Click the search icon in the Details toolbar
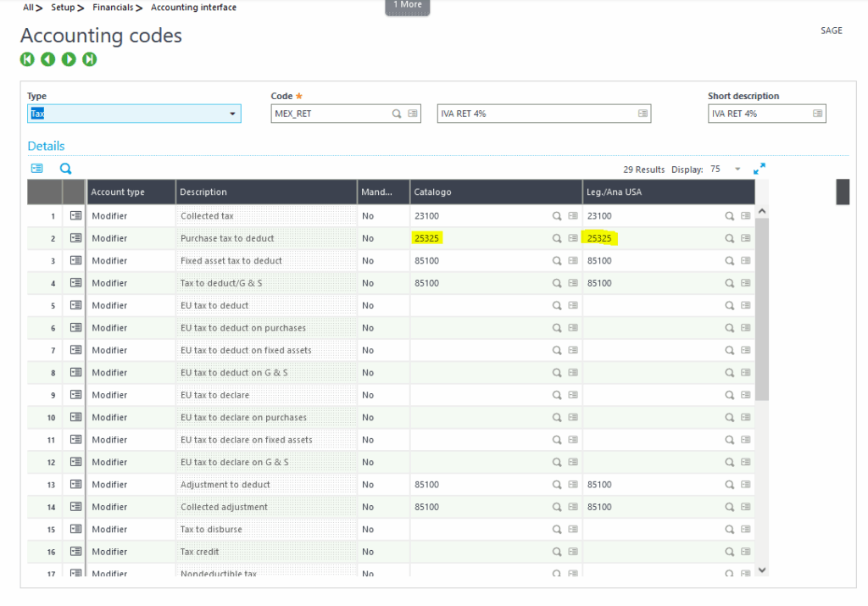This screenshot has height=606, width=868. [x=65, y=168]
